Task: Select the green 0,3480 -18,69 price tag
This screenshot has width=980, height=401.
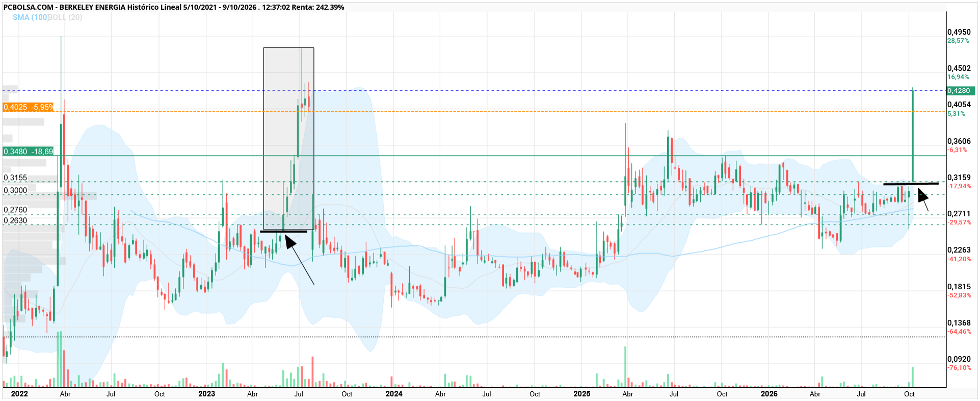Action: tap(28, 152)
